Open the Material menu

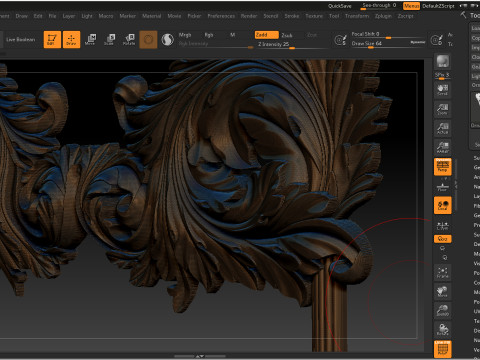pos(152,16)
